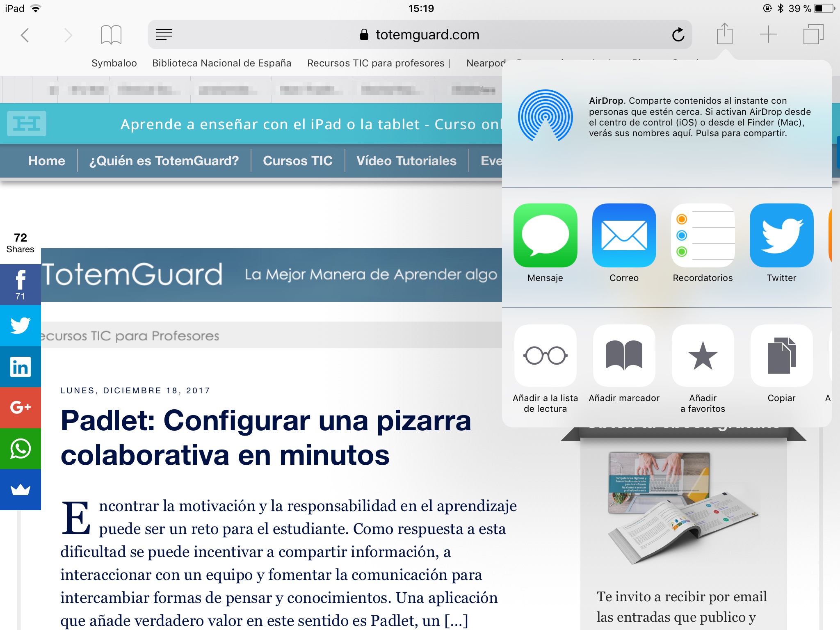Image resolution: width=840 pixels, height=630 pixels.
Task: Open a new tab with the plus icon
Action: point(768,34)
